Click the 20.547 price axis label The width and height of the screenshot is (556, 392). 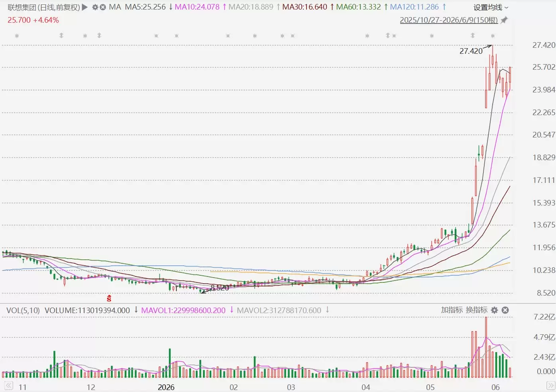point(544,135)
